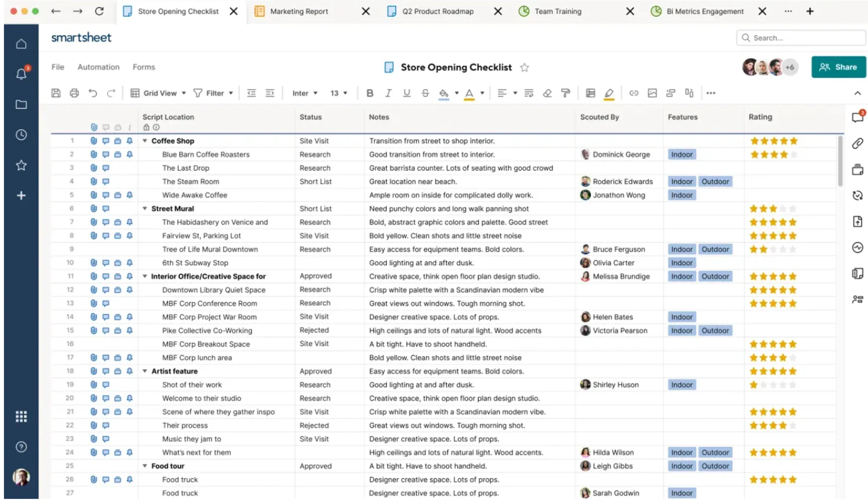Click the Save icon in the toolbar

[56, 92]
